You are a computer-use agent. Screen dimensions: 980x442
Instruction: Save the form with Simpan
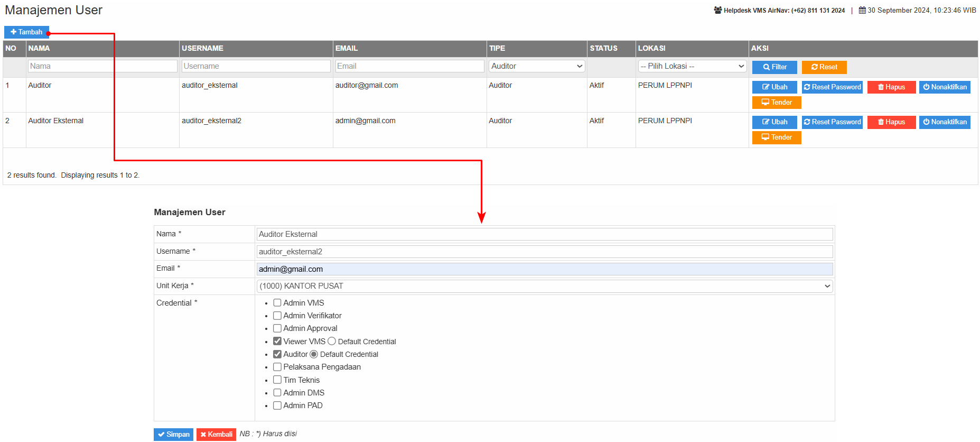tap(173, 435)
